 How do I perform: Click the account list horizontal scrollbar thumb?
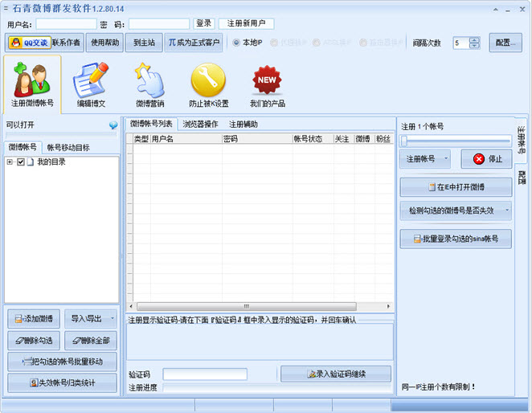247,306
